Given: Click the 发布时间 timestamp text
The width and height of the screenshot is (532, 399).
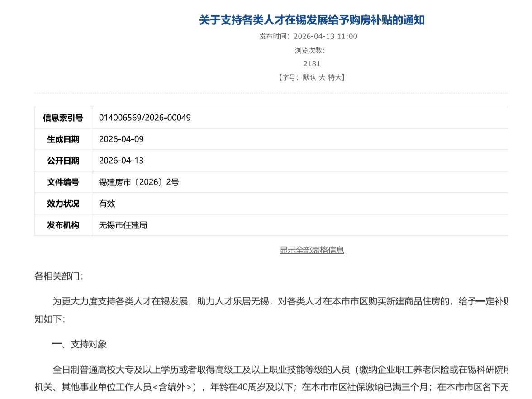Looking at the screenshot, I should [x=308, y=36].
